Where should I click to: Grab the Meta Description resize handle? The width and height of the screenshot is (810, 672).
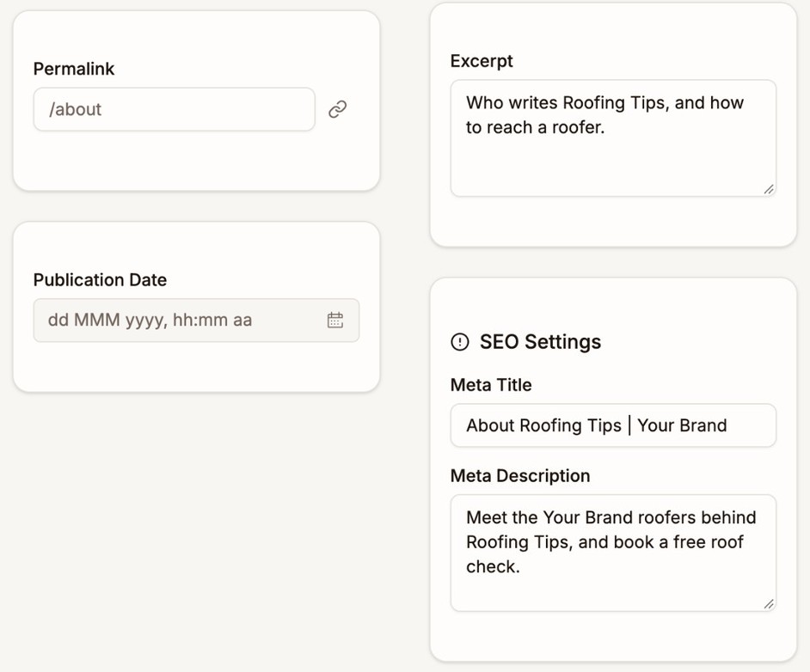pyautogui.click(x=769, y=604)
